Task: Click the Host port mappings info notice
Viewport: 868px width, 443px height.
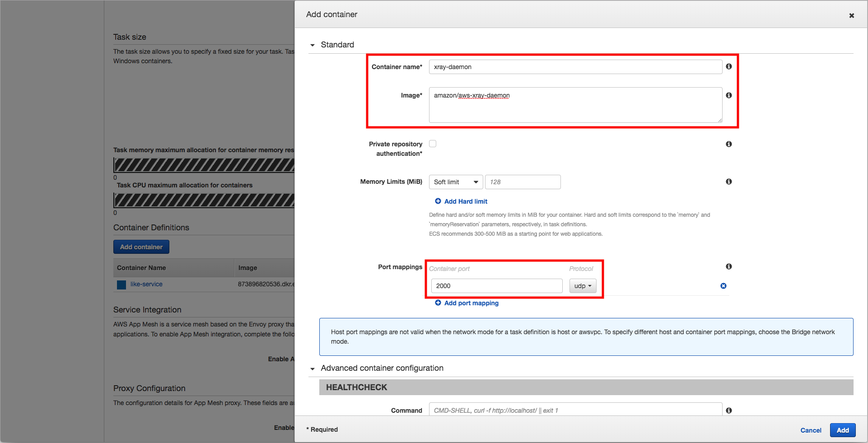Action: tap(586, 337)
